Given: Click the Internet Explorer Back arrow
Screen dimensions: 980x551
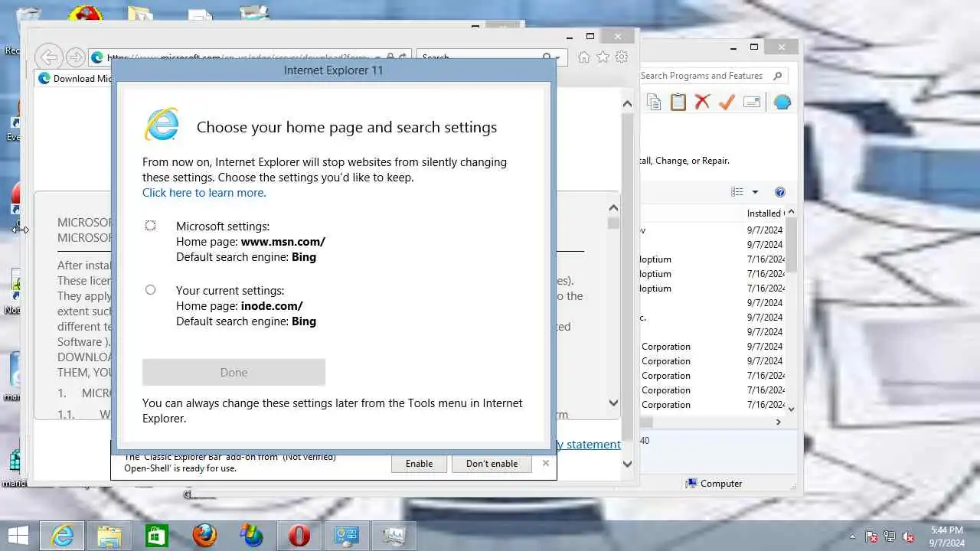Looking at the screenshot, I should tap(49, 57).
